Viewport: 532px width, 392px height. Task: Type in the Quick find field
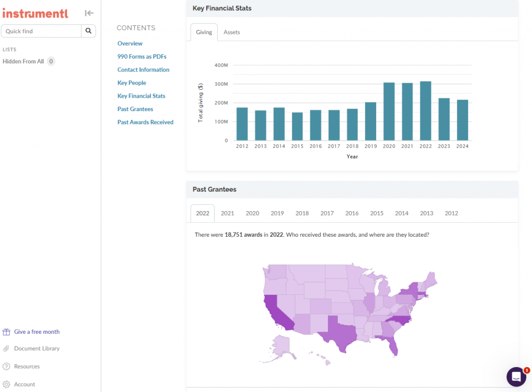click(x=42, y=31)
